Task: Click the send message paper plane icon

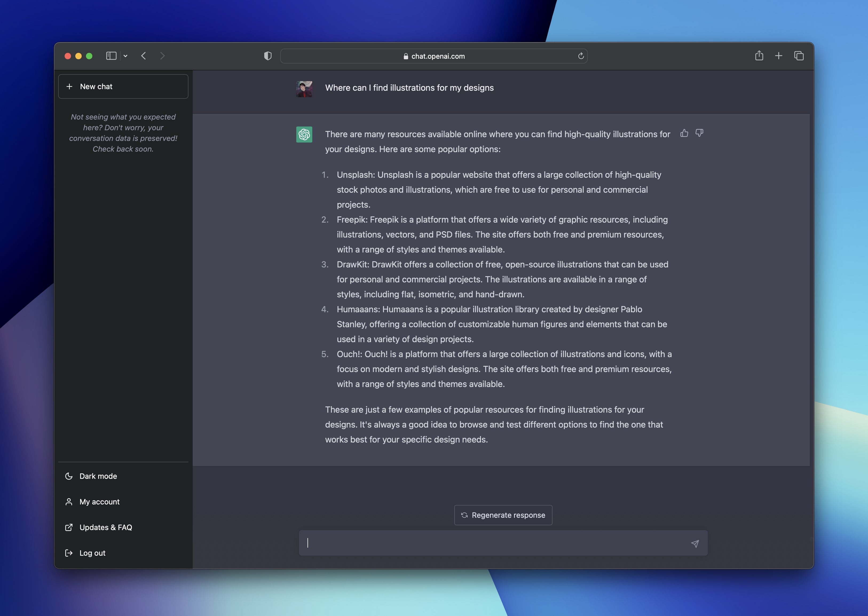Action: coord(695,544)
